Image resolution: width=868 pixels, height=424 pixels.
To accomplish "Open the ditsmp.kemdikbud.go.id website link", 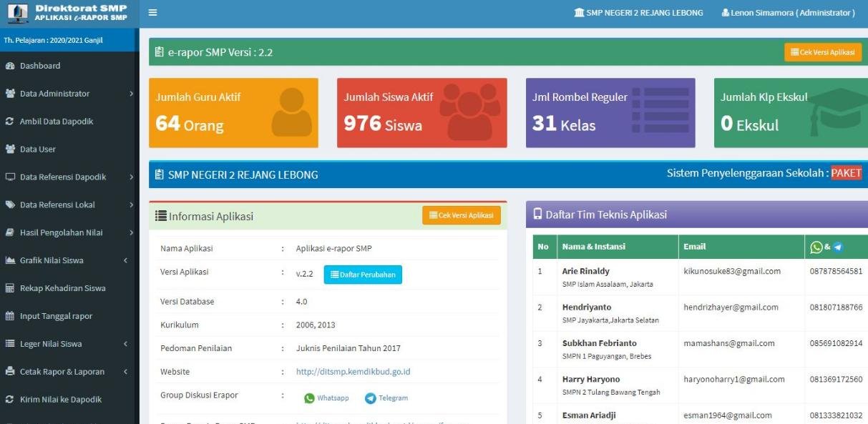I will [x=353, y=372].
